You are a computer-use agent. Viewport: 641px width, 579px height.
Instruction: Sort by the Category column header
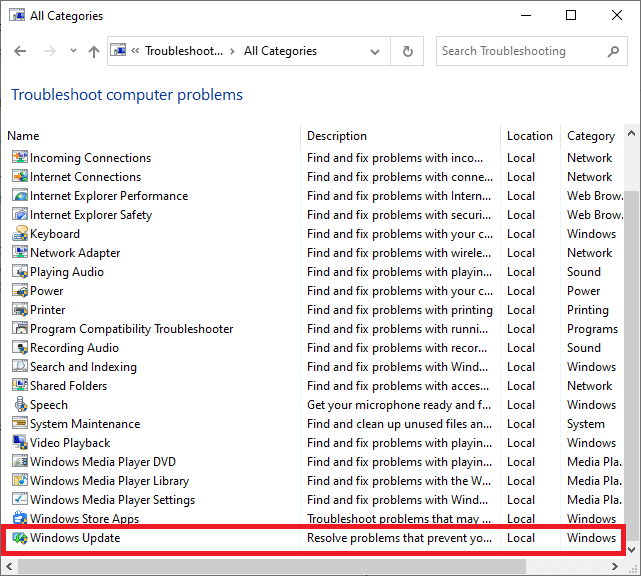(x=590, y=136)
